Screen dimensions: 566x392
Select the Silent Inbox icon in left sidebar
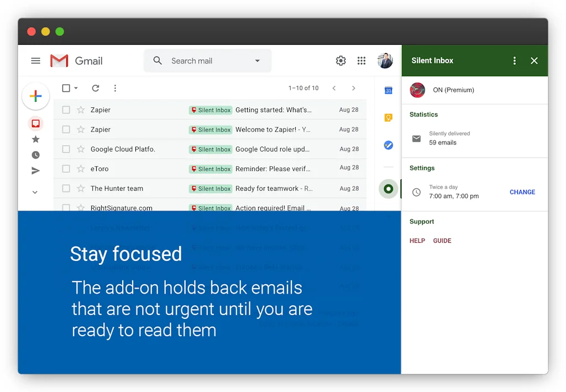coord(35,123)
